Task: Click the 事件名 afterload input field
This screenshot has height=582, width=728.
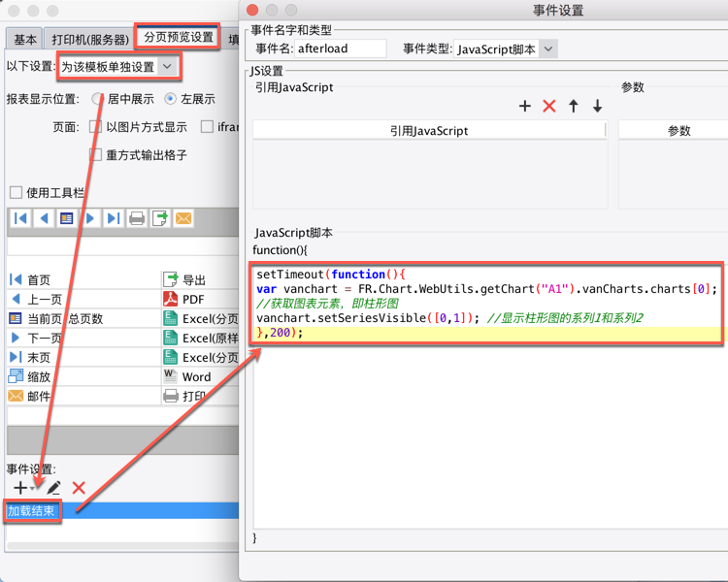Action: coord(341,48)
